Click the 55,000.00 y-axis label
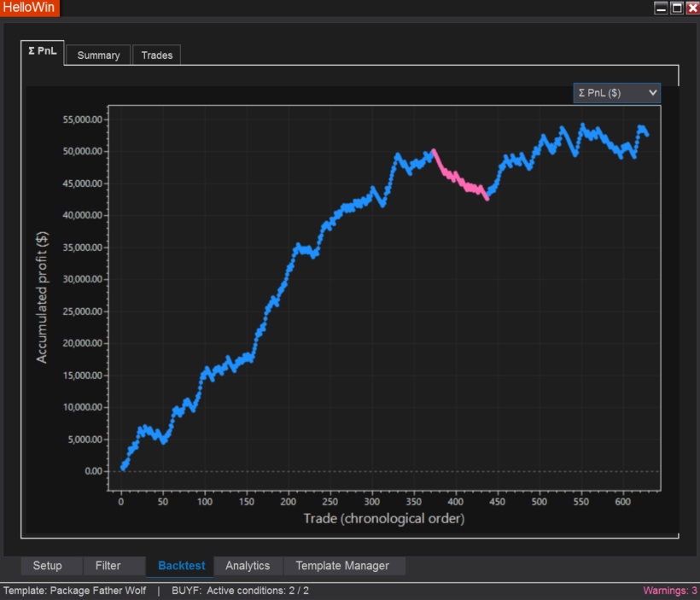Screen dimensions: 700x600 point(83,119)
